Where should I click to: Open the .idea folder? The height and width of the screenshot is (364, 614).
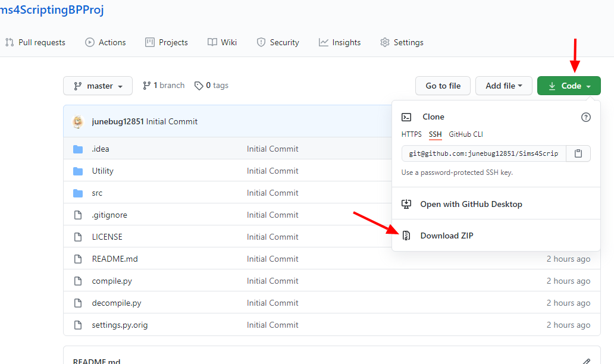(x=101, y=149)
